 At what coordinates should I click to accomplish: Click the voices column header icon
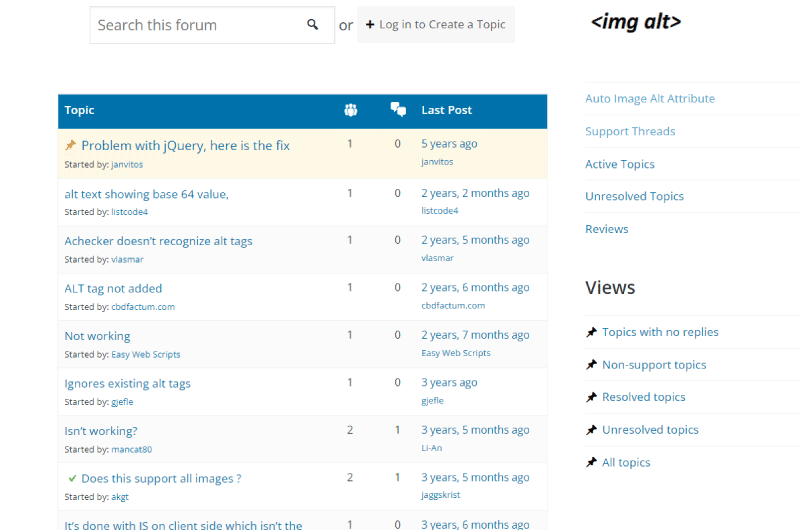pyautogui.click(x=351, y=110)
